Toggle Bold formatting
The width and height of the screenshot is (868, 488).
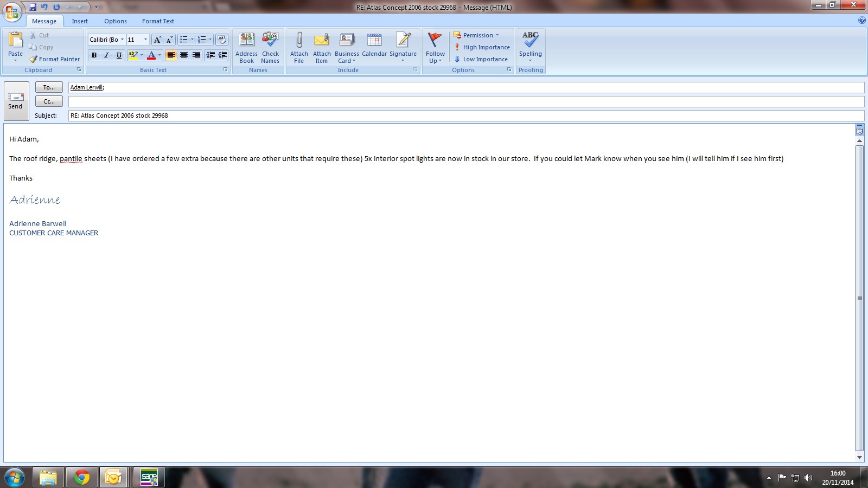point(94,55)
